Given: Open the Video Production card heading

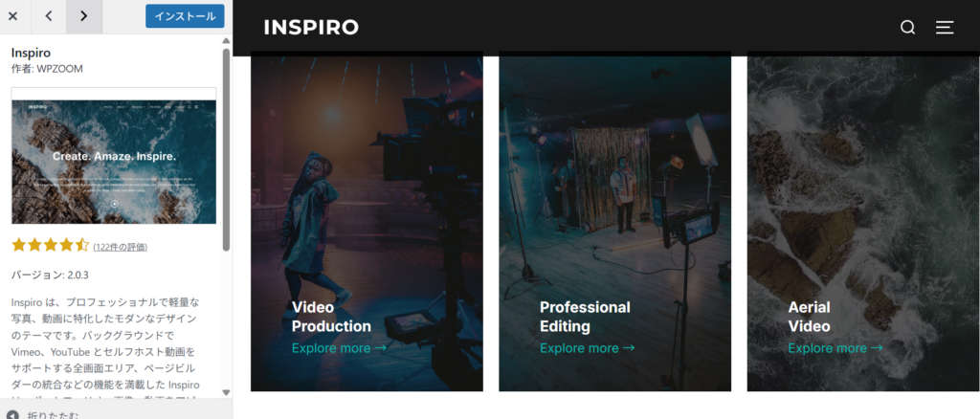Looking at the screenshot, I should [x=331, y=317].
